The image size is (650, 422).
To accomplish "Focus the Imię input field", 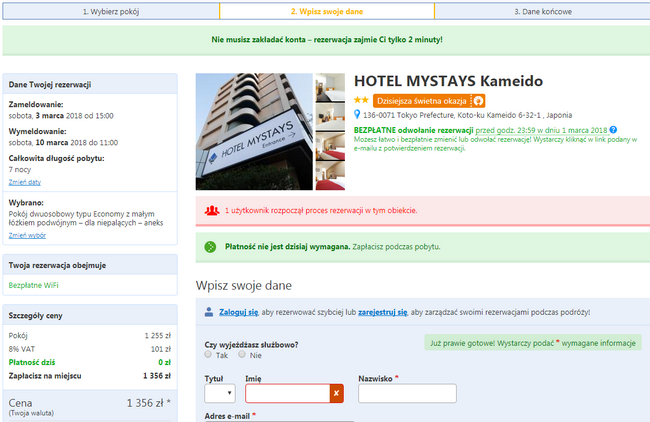I will click(x=288, y=393).
